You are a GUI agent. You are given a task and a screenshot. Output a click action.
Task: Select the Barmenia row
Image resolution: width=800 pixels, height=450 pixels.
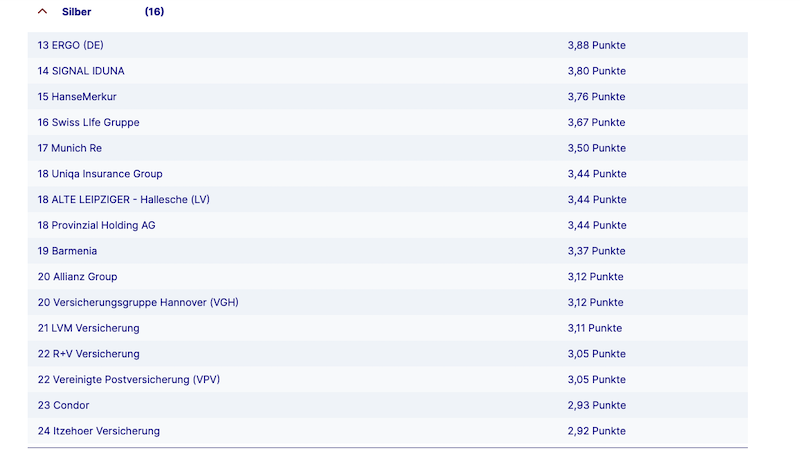point(67,251)
